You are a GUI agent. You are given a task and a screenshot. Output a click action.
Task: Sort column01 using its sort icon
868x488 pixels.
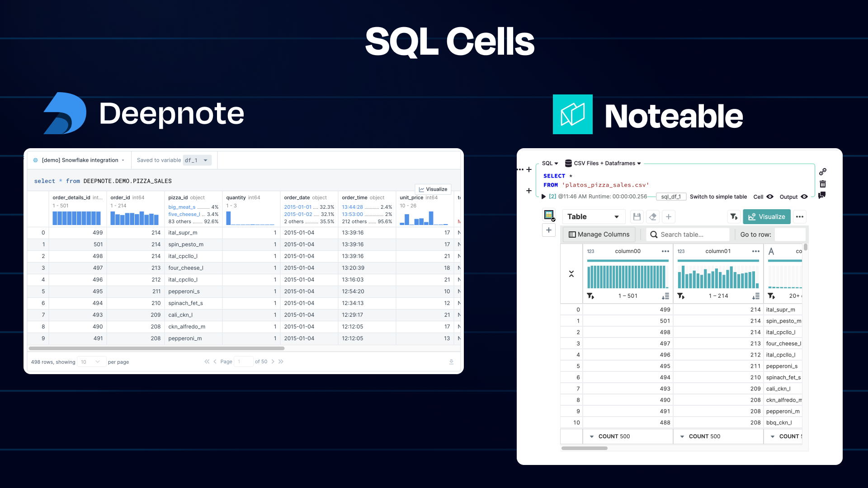coord(756,296)
